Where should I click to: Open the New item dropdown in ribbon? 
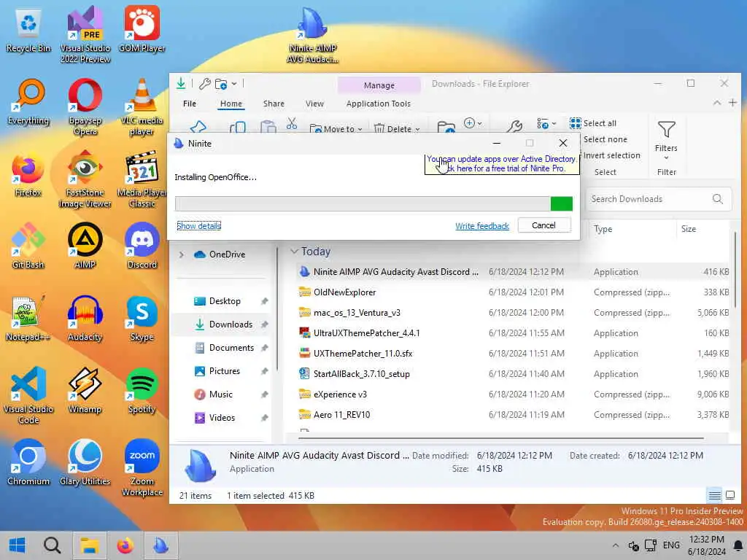[473, 123]
